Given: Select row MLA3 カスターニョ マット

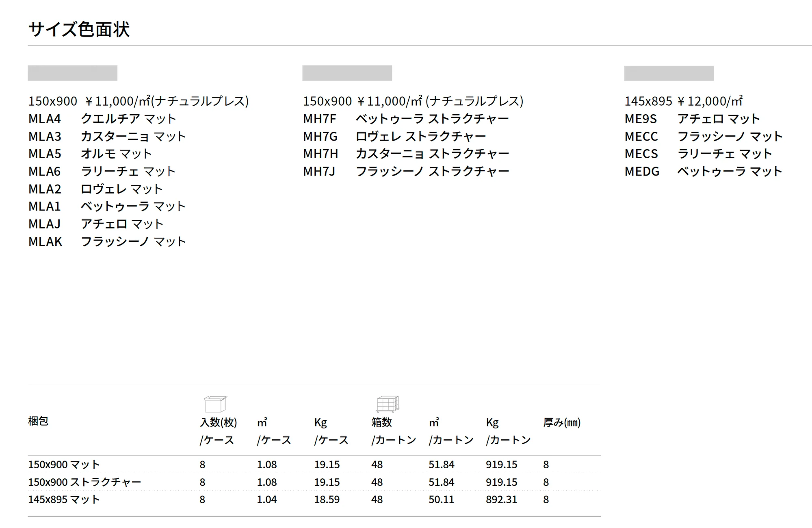Looking at the screenshot, I should pyautogui.click(x=107, y=136).
